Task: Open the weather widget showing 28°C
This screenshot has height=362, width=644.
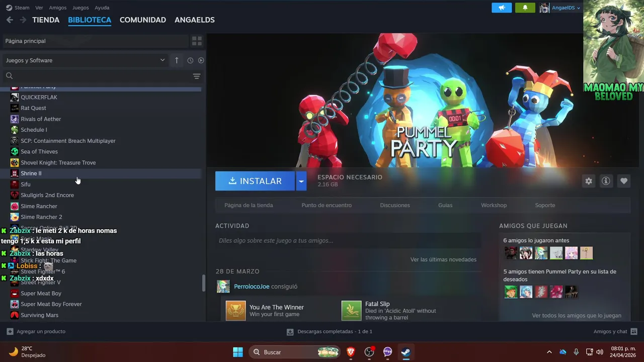Action: [28, 352]
